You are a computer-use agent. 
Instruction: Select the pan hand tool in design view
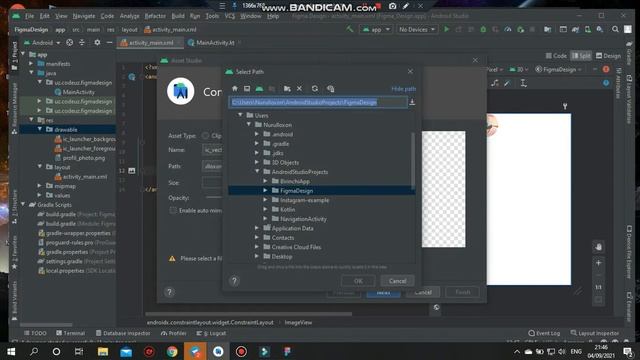point(599,247)
